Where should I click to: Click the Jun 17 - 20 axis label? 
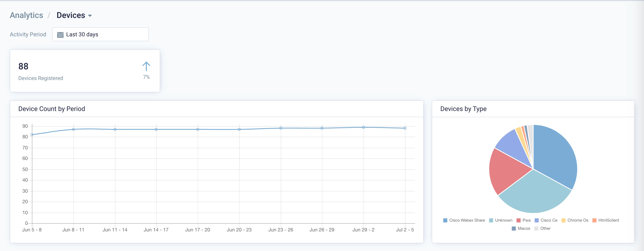pyautogui.click(x=198, y=230)
